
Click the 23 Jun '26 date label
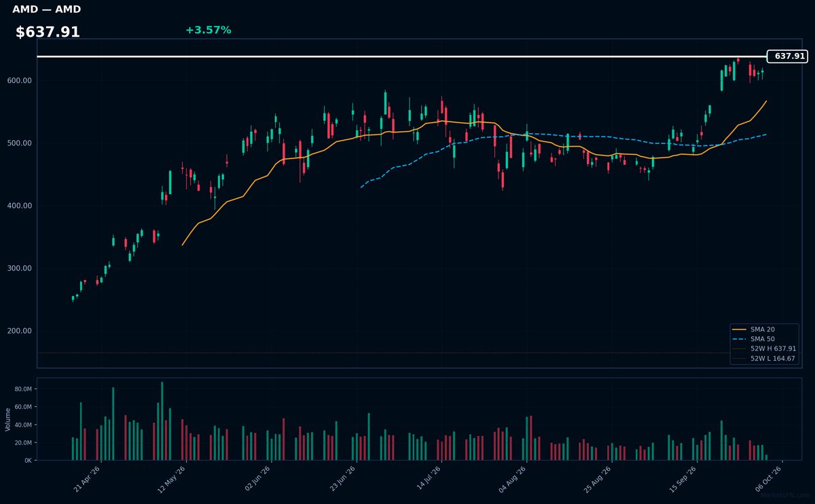(343, 478)
